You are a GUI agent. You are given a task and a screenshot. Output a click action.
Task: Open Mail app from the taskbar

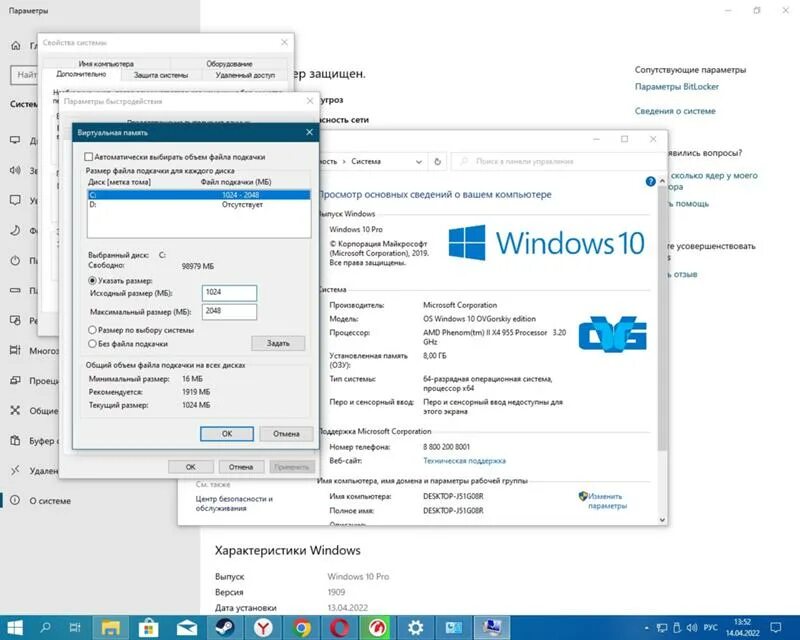(187, 627)
